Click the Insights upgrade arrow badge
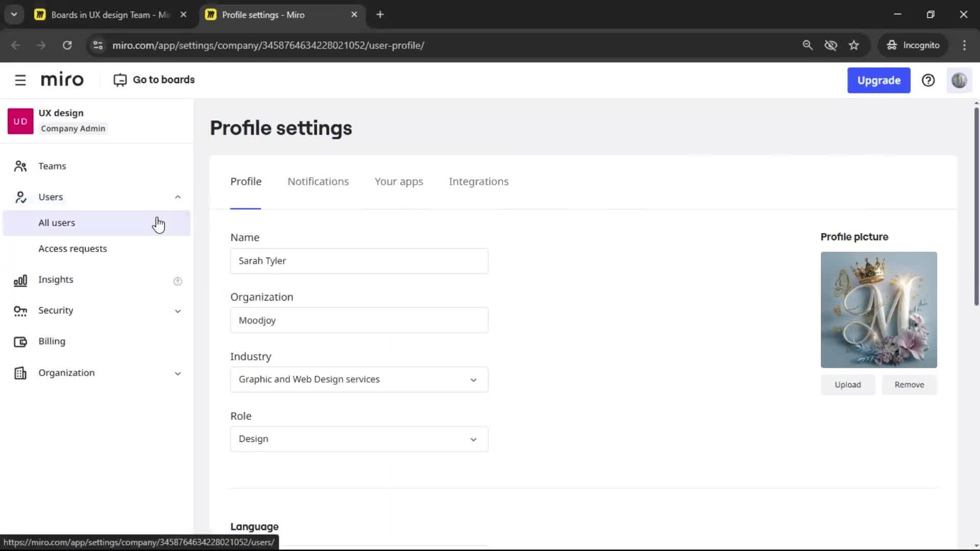This screenshot has height=551, width=980. pos(178,281)
